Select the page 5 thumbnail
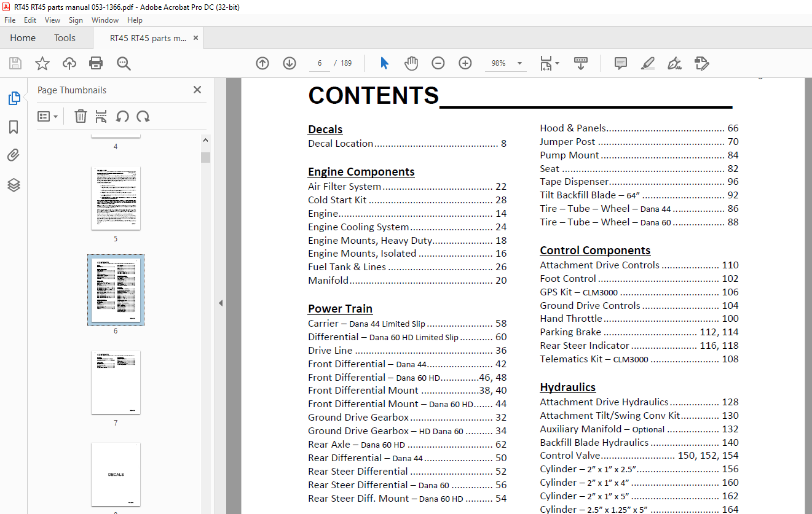This screenshot has height=514, width=812. (x=116, y=198)
